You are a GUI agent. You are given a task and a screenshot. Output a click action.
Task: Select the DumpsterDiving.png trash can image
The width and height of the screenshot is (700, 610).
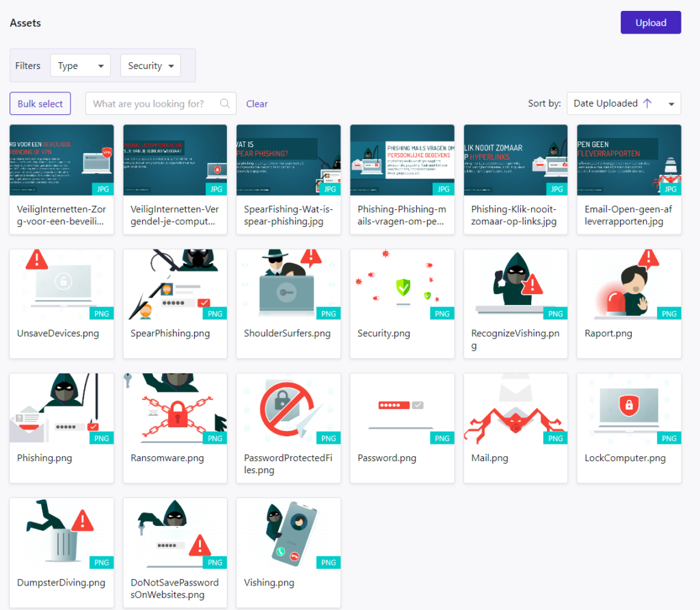click(x=62, y=533)
